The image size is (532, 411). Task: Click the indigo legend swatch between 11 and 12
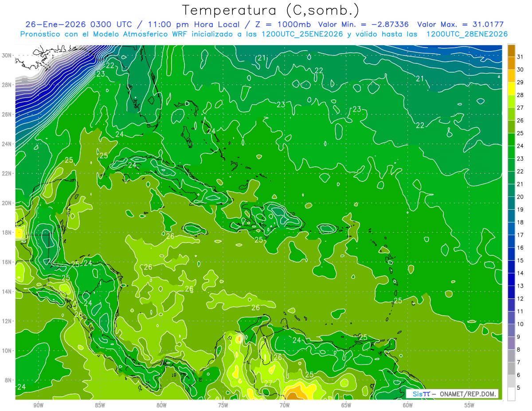click(x=511, y=305)
